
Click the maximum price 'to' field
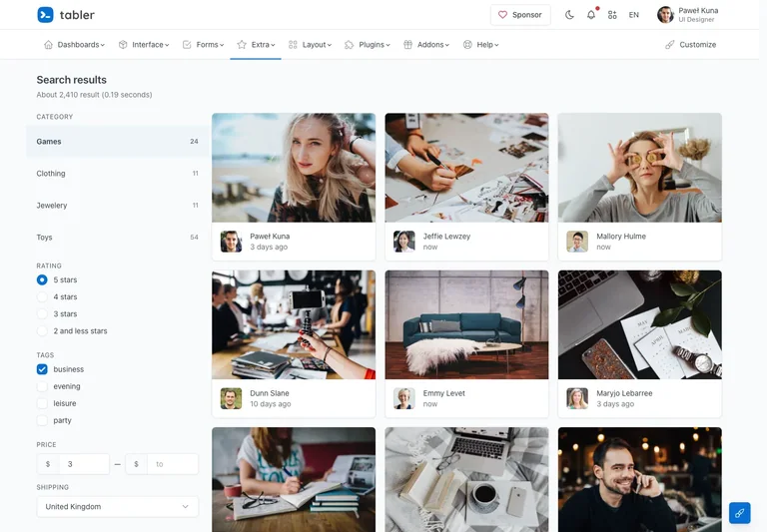[173, 464]
